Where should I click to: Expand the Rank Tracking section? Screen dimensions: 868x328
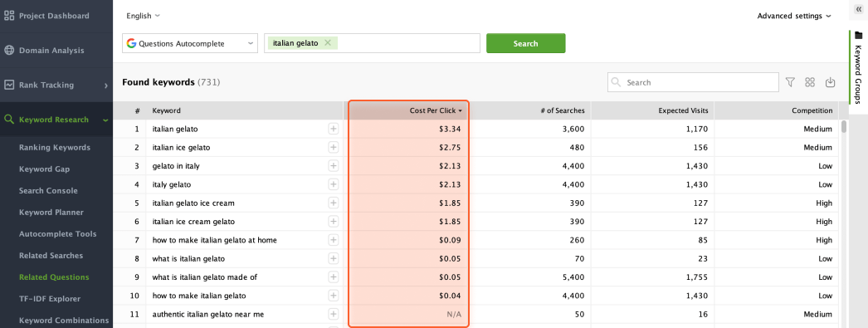[105, 86]
